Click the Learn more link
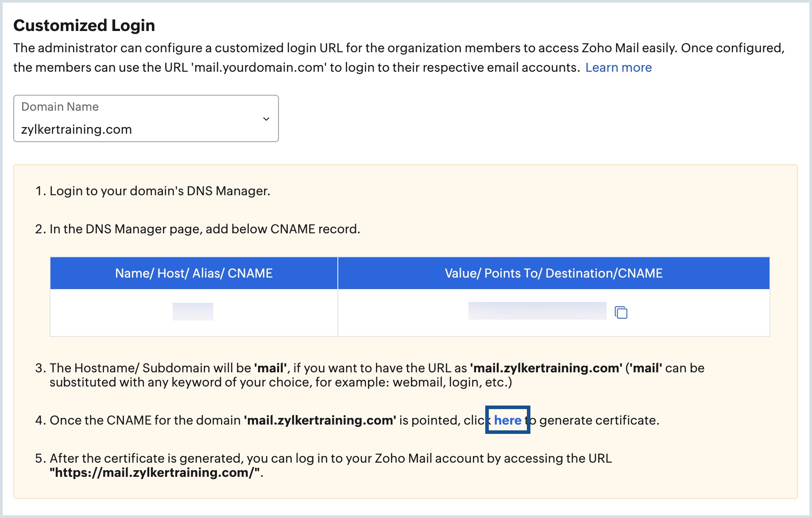 pos(619,67)
